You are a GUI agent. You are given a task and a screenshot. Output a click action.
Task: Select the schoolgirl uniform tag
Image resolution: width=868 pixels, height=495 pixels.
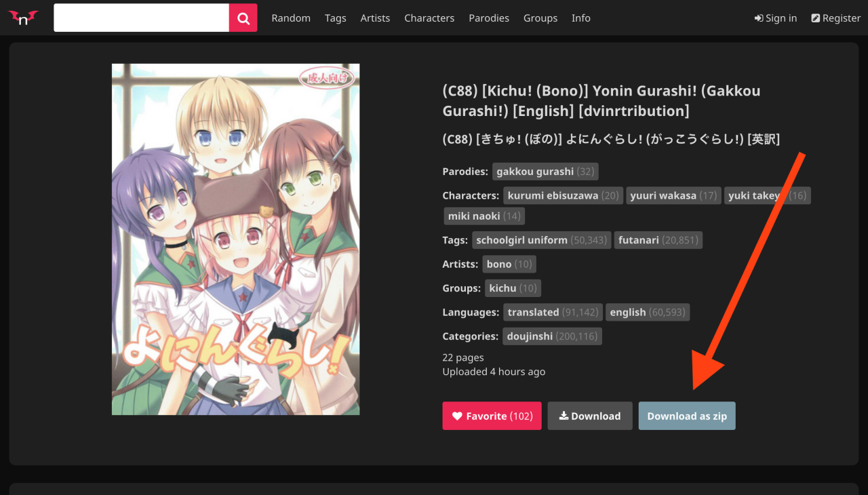[x=541, y=240]
